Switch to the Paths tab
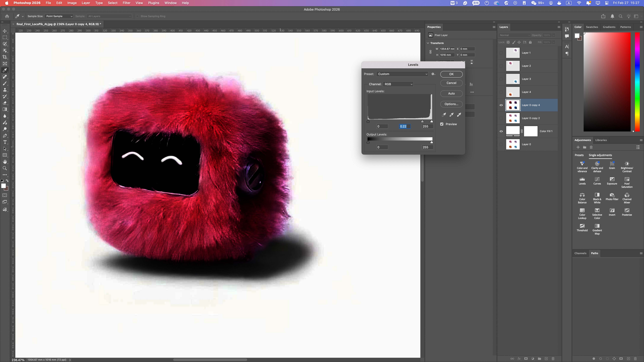The width and height of the screenshot is (644, 362). click(594, 253)
